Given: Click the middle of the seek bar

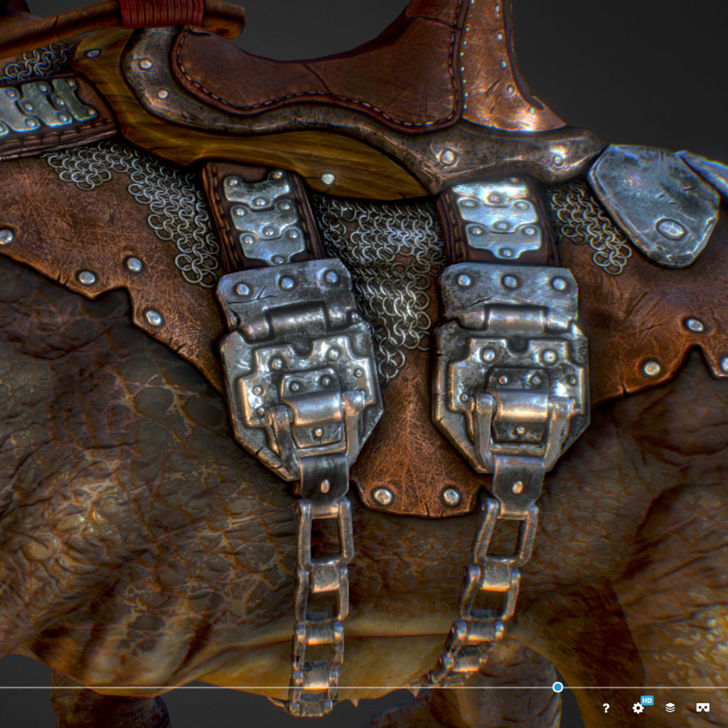Looking at the screenshot, I should pyautogui.click(x=364, y=687).
